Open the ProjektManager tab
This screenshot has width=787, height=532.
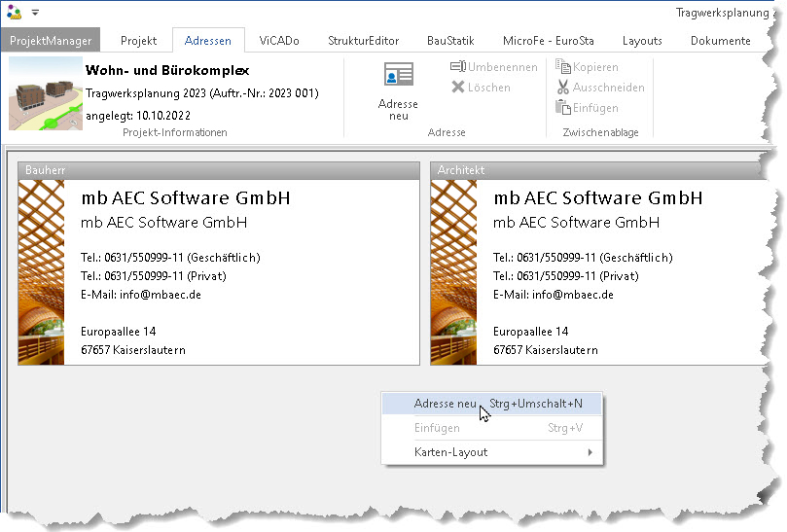pyautogui.click(x=51, y=41)
